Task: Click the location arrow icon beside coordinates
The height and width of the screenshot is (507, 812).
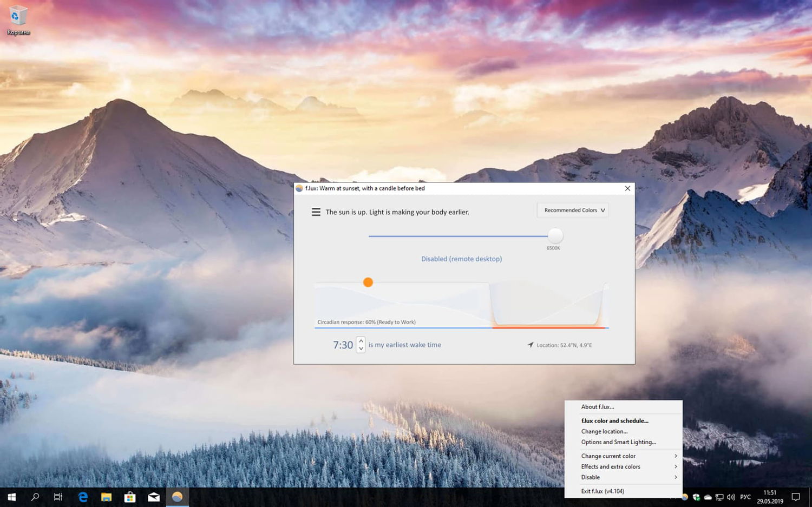Action: 531,345
